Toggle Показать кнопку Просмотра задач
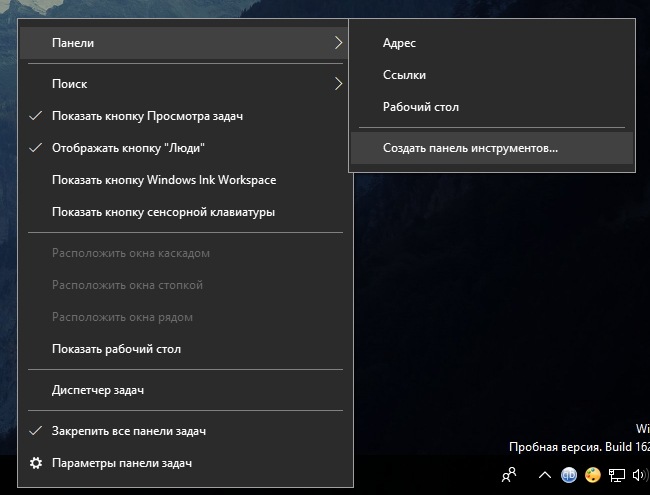The image size is (650, 495). click(x=186, y=116)
